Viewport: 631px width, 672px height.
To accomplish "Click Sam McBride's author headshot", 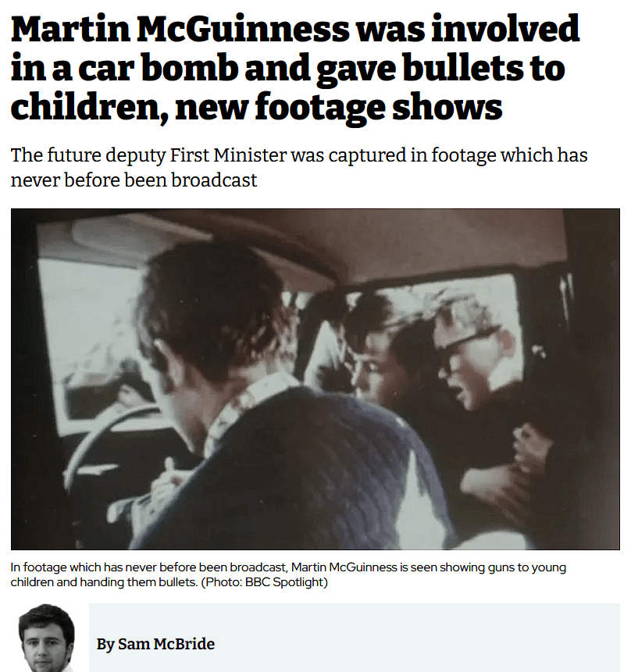I will coord(46,638).
